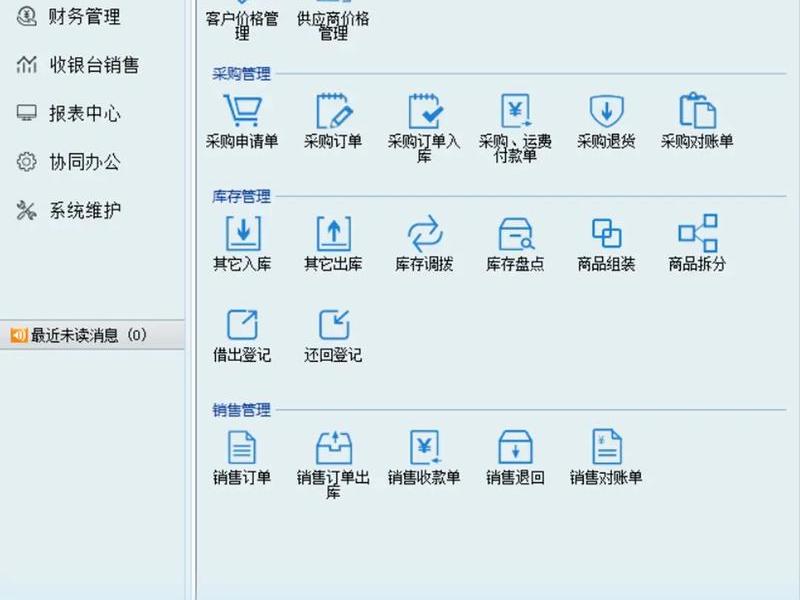Click the 销售退回 text label
Image resolution: width=800 pixels, height=600 pixels.
pyautogui.click(x=515, y=478)
